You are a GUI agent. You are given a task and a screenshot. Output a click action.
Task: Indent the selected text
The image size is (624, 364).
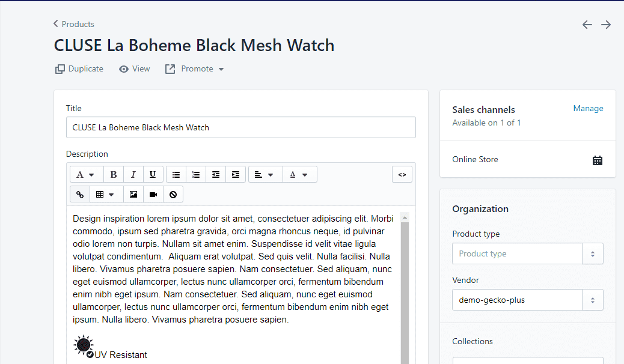click(236, 174)
